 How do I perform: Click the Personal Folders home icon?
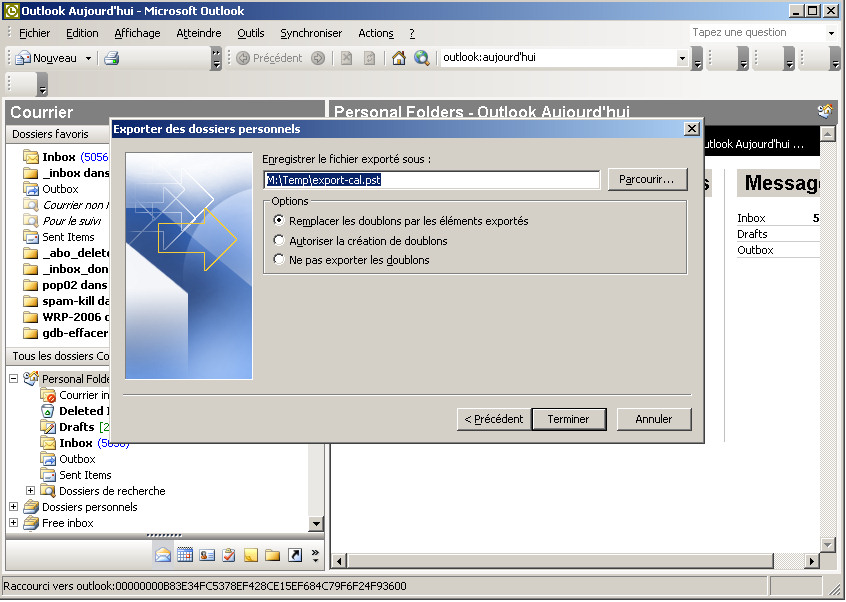click(x=31, y=378)
